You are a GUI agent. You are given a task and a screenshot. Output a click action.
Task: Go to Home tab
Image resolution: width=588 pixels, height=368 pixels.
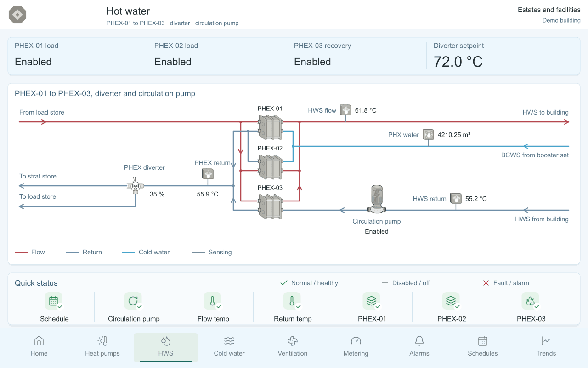[39, 347]
